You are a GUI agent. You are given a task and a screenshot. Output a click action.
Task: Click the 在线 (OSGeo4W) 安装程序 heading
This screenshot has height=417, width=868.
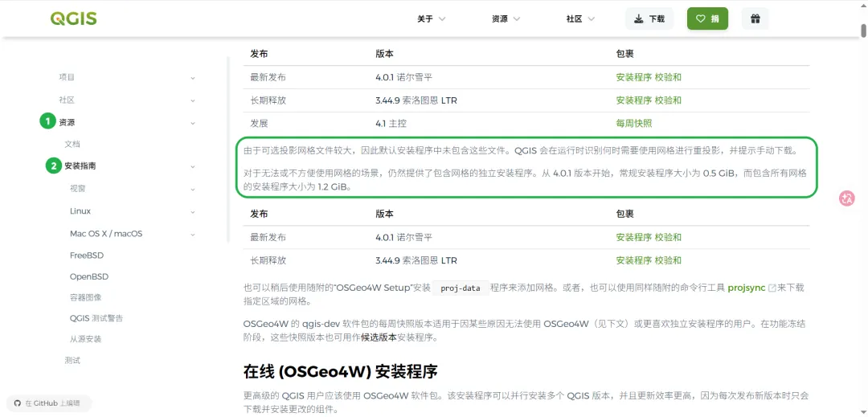tap(341, 372)
